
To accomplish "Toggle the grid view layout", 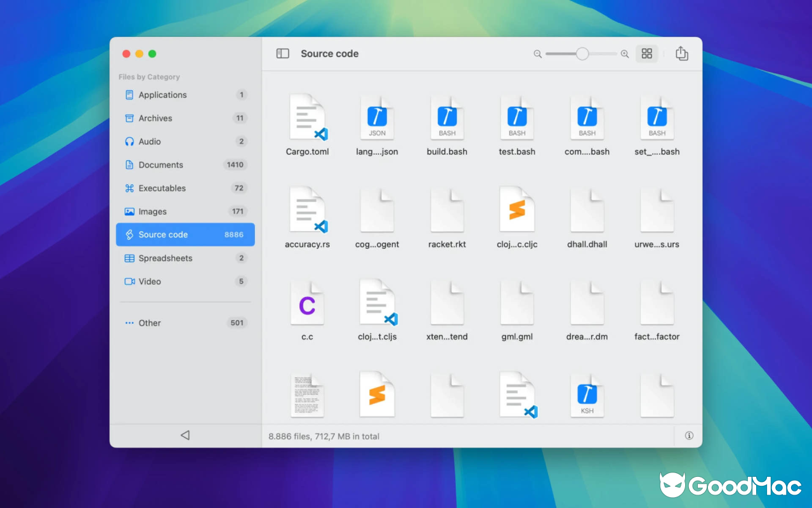I will 647,54.
